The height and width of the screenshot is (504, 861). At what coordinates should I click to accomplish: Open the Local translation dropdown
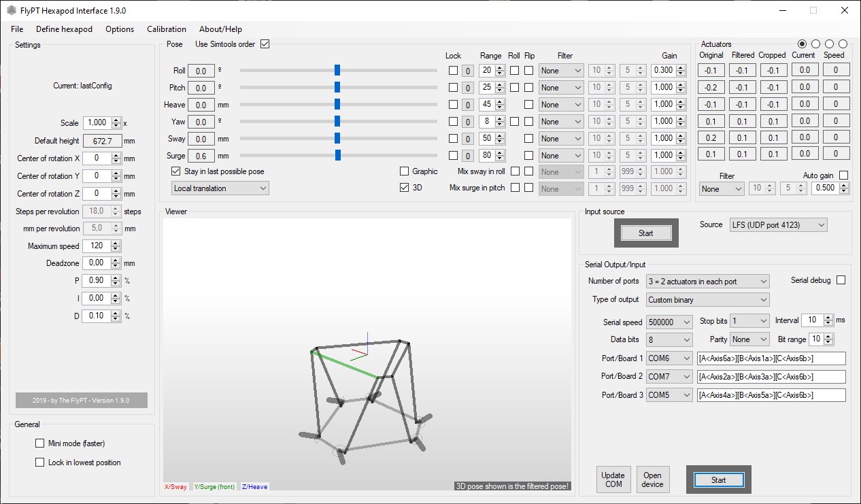tap(220, 188)
